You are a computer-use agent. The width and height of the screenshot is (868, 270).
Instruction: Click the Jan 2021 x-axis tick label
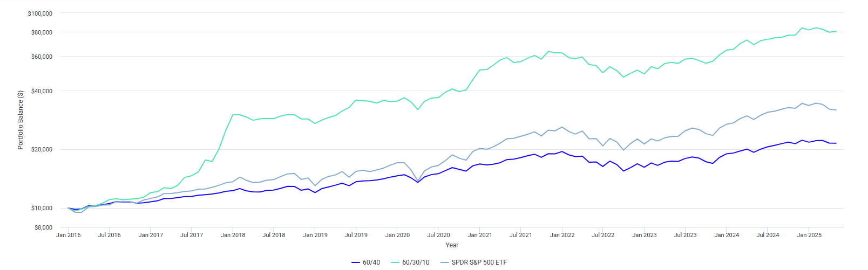(x=480, y=235)
